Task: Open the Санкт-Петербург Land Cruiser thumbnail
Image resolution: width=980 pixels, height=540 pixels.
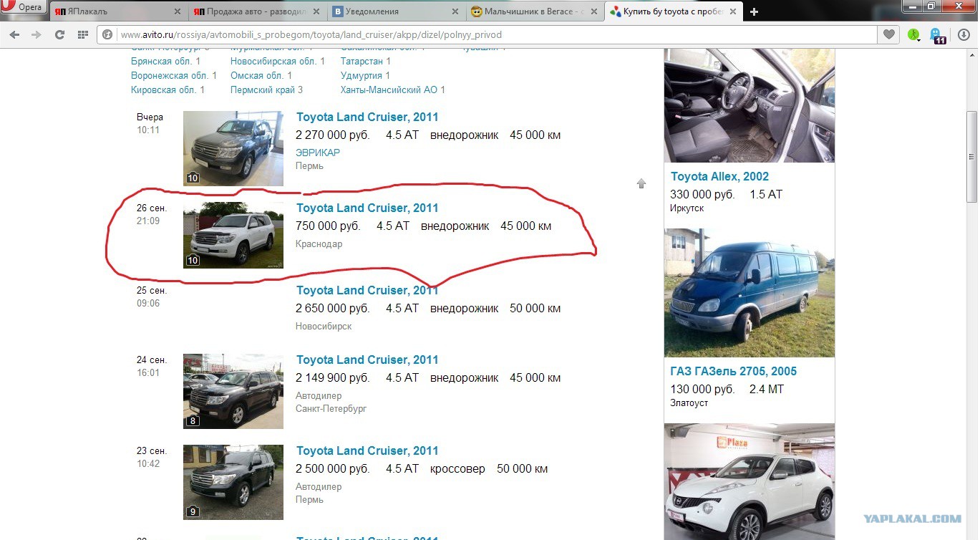Action: coord(233,391)
